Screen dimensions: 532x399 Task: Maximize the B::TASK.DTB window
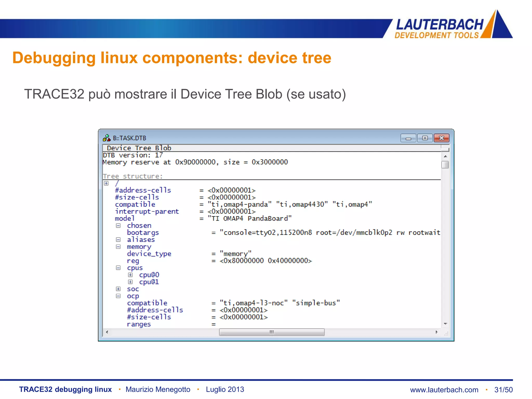(x=425, y=138)
